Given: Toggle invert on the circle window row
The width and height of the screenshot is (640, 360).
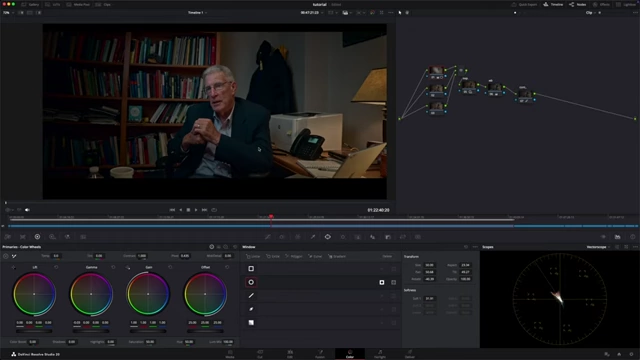Looking at the screenshot, I should coord(382,282).
